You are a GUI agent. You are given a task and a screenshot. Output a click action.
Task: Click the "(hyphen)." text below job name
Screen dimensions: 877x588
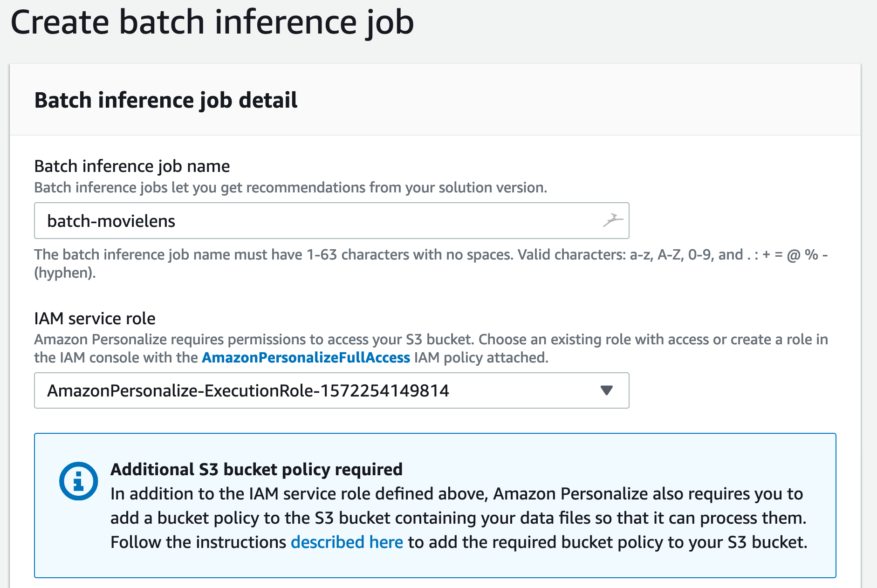65,273
